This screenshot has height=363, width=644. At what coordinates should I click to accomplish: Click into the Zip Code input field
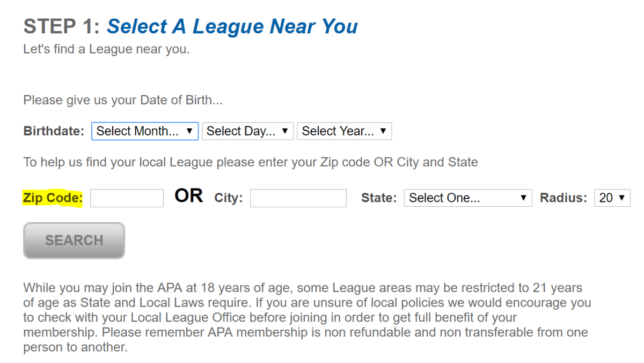[x=127, y=198]
